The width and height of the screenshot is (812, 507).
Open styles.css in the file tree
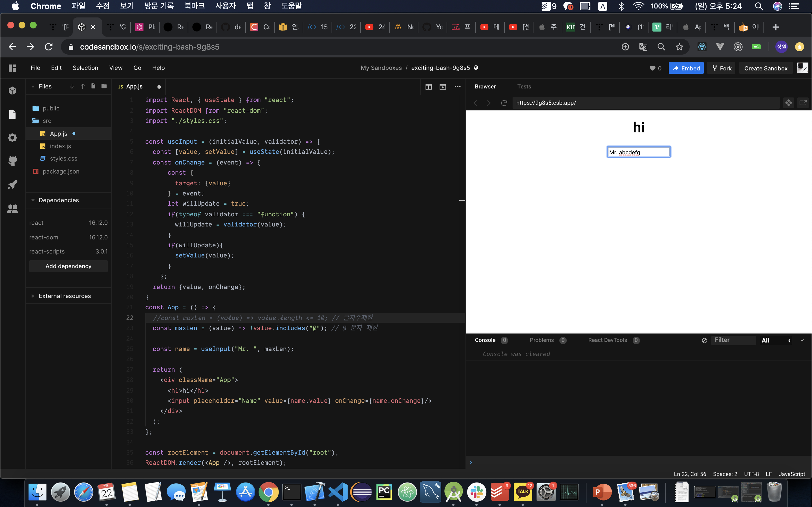[63, 159]
